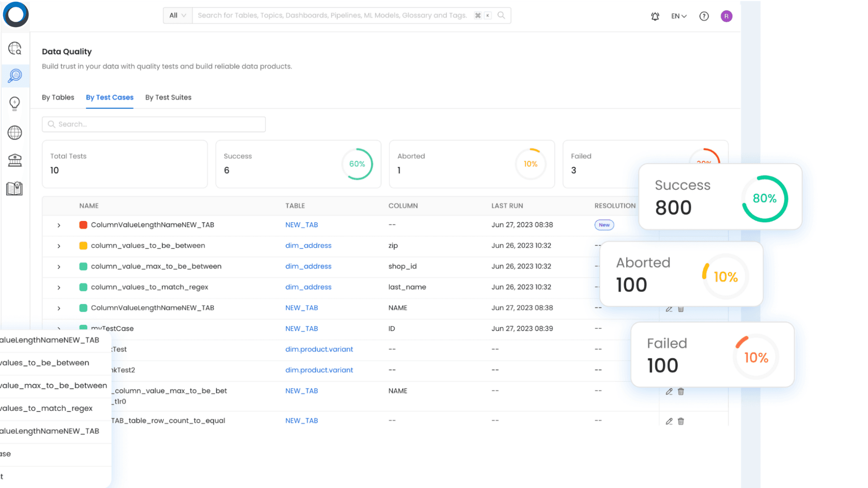Open the EN language dropdown
868x488 pixels.
679,16
